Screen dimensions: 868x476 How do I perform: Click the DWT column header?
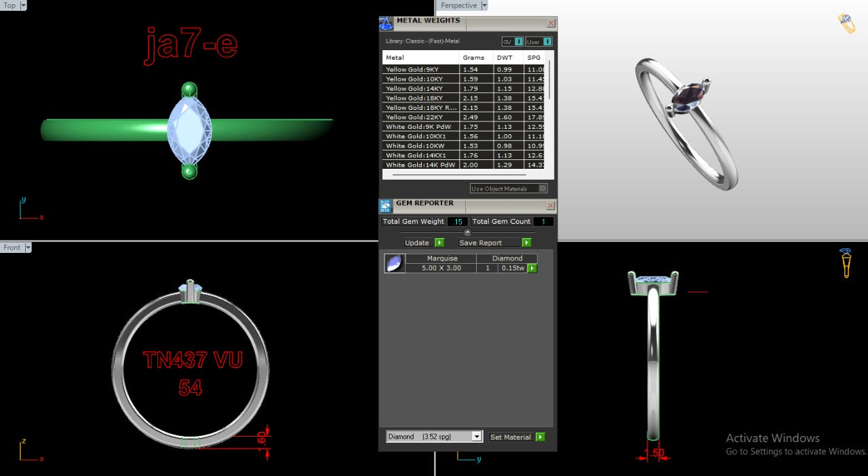click(508, 58)
